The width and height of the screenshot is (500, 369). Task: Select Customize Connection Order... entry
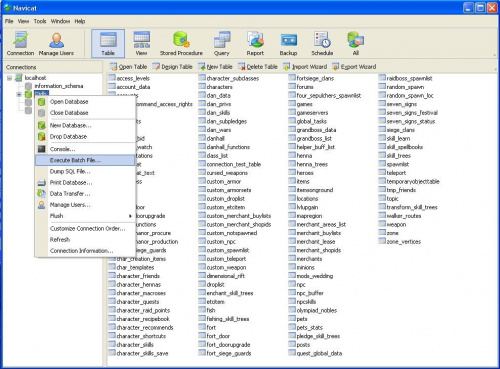[x=85, y=228]
